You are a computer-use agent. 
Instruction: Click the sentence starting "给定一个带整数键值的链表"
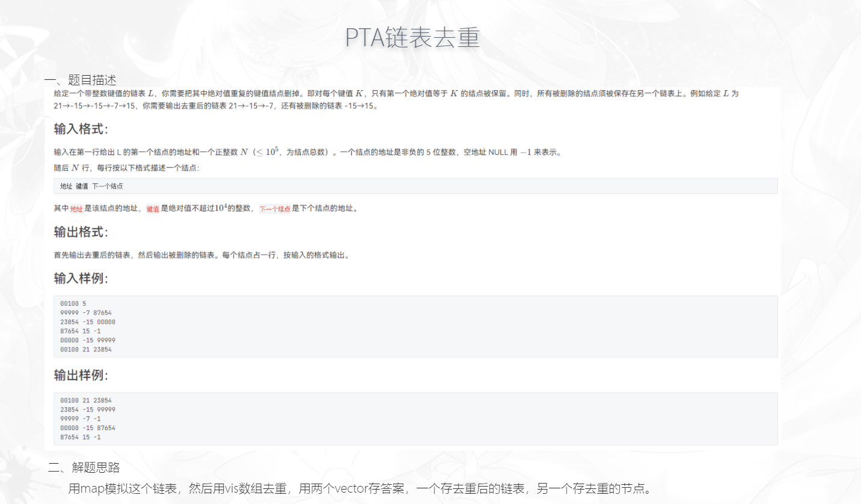click(x=396, y=100)
